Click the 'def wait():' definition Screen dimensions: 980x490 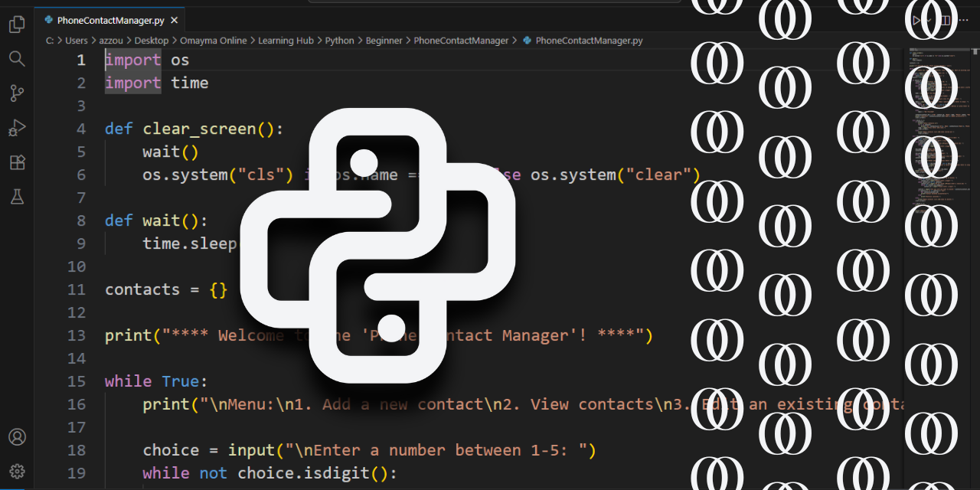(157, 220)
